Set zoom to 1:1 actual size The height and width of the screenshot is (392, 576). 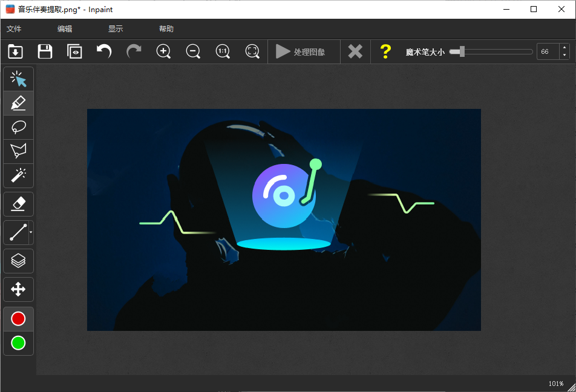click(223, 51)
